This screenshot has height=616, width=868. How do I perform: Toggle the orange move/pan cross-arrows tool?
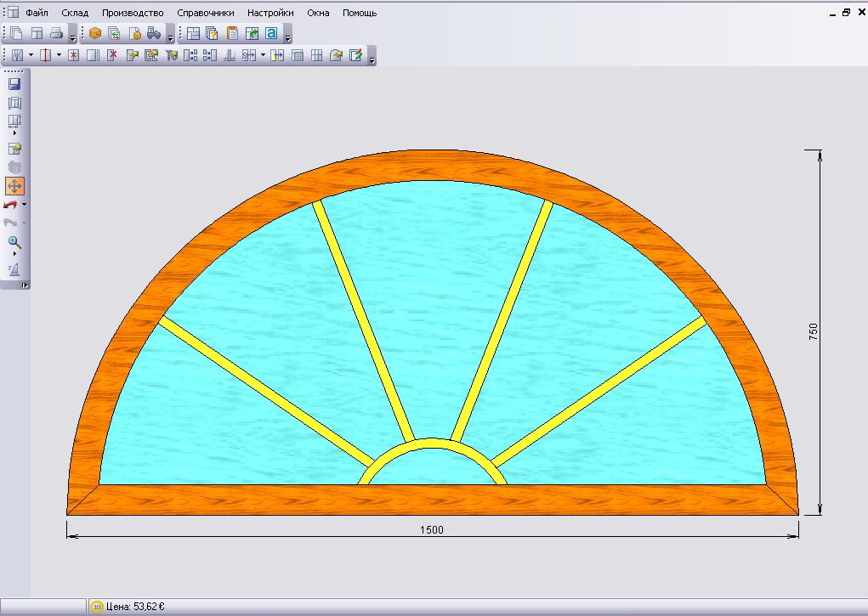click(14, 186)
